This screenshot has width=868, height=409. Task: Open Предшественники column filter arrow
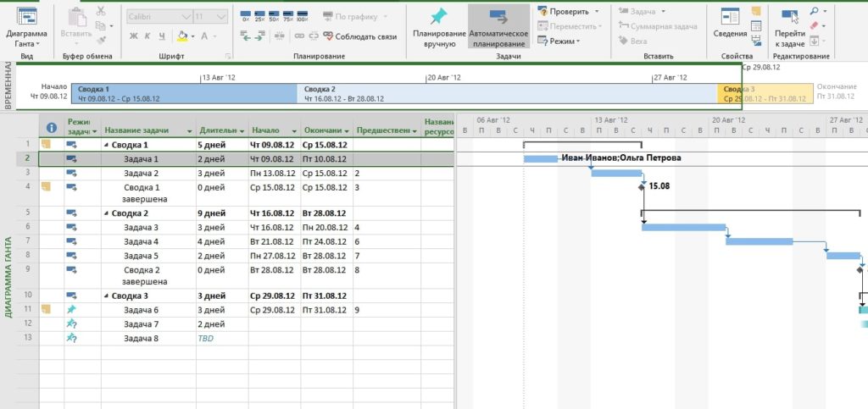click(x=415, y=131)
